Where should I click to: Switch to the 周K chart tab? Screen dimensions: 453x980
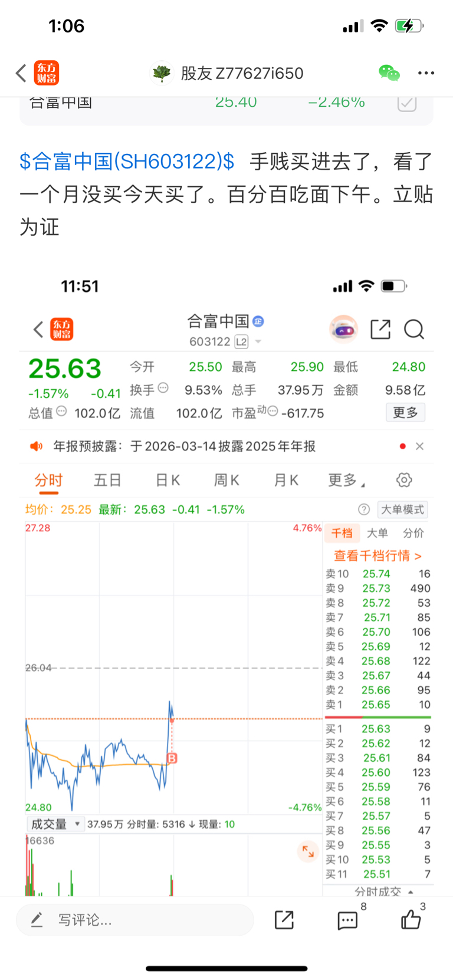point(226,481)
